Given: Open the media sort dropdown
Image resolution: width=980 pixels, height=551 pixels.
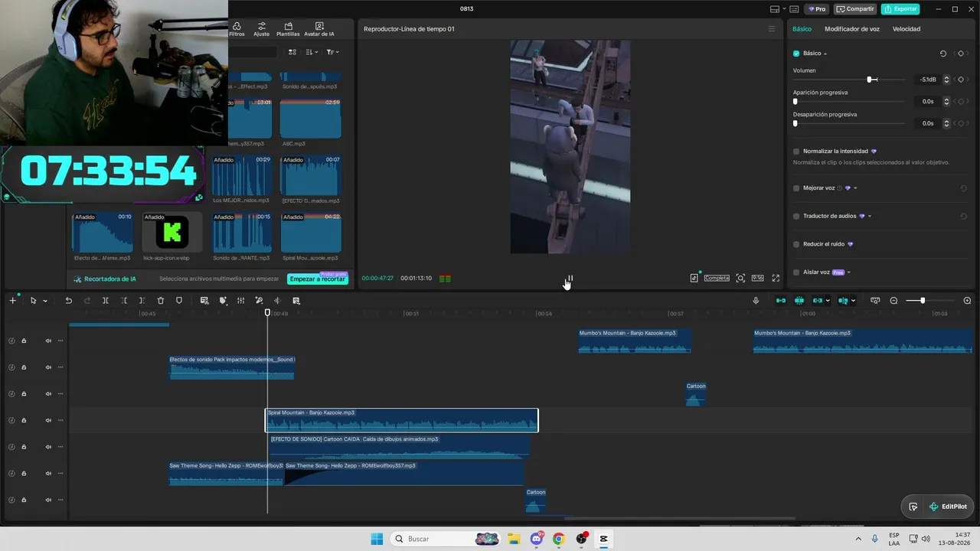Looking at the screenshot, I should click(312, 52).
